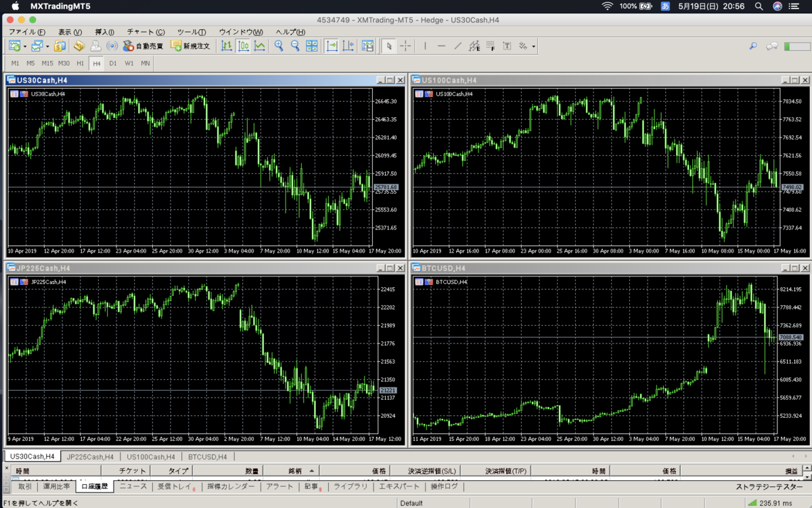
Task: Open the trading signals icon
Action: [x=112, y=46]
